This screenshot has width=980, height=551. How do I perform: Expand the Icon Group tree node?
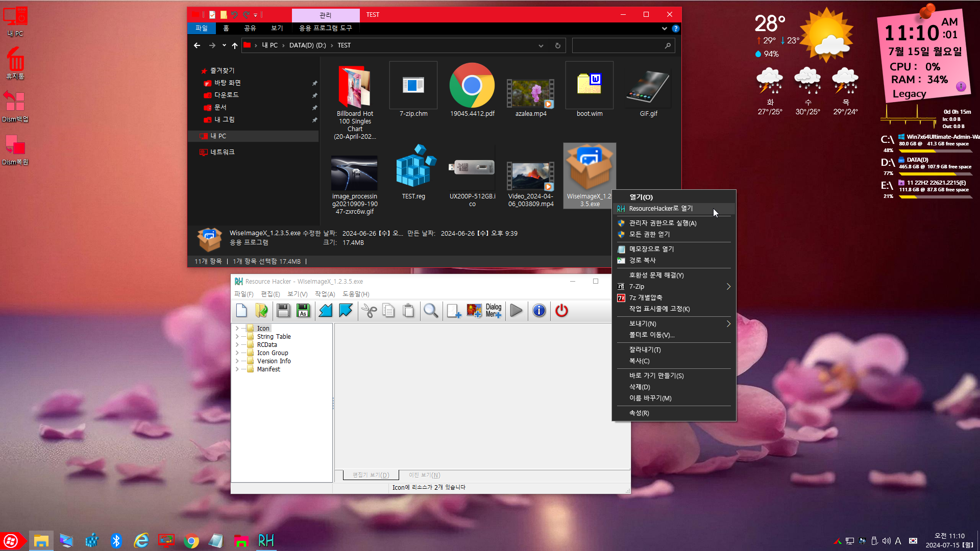click(237, 353)
